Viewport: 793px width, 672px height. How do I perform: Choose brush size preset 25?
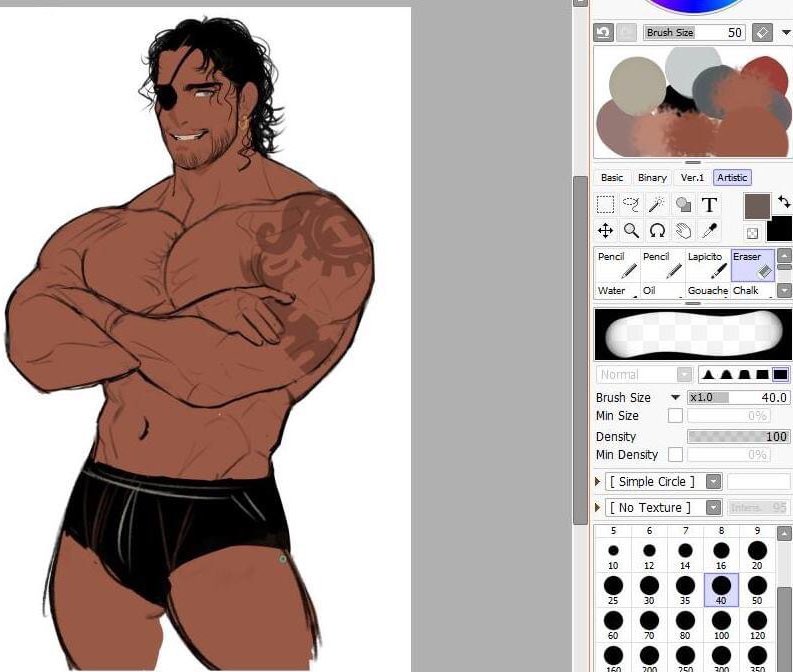(613, 590)
